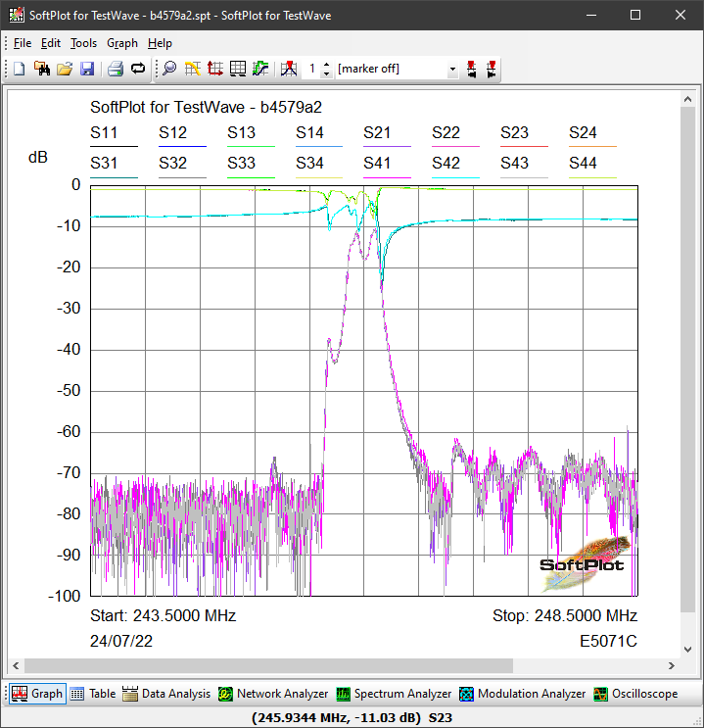Save the plot with the floppy disk icon
704x728 pixels.
point(86,69)
